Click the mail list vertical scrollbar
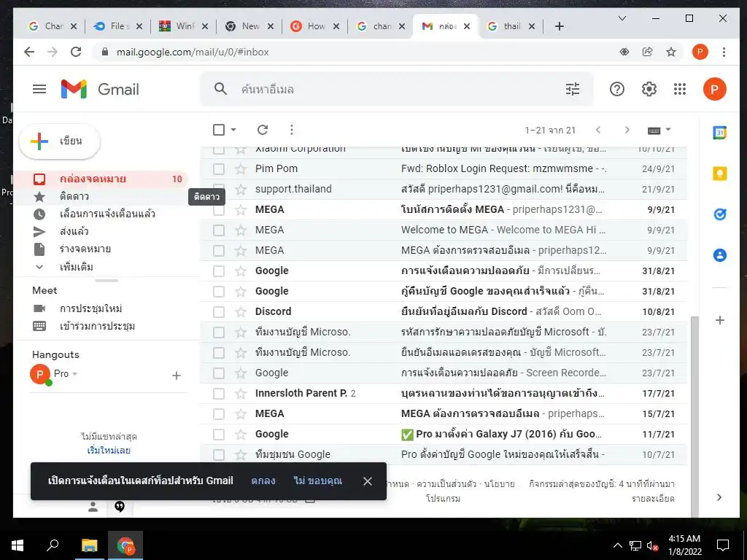The width and height of the screenshot is (747, 560). point(694,416)
